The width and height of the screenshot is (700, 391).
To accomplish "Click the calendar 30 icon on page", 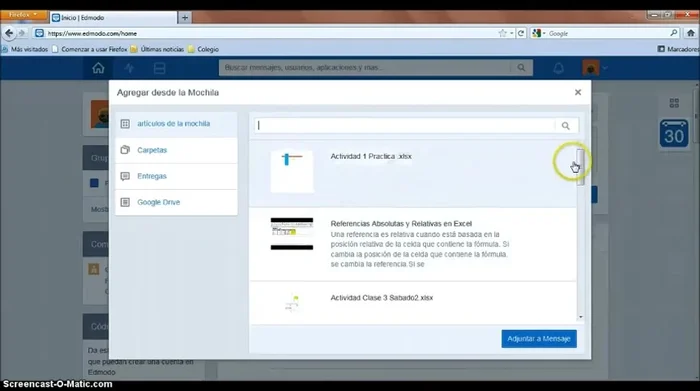I will tap(674, 133).
